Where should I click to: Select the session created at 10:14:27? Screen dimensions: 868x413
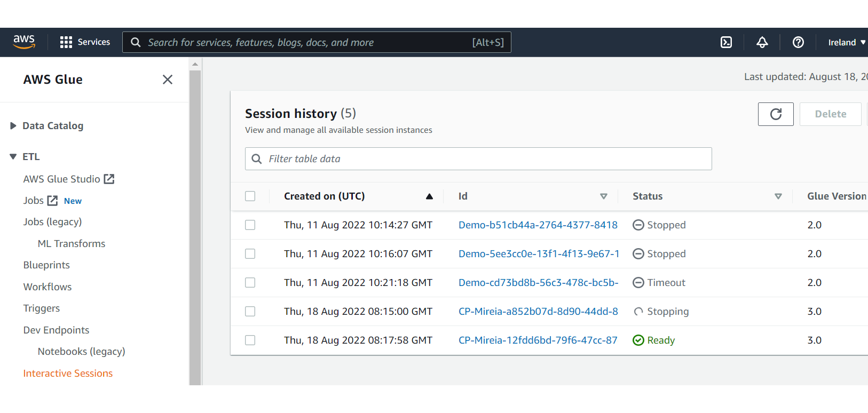[x=250, y=225]
